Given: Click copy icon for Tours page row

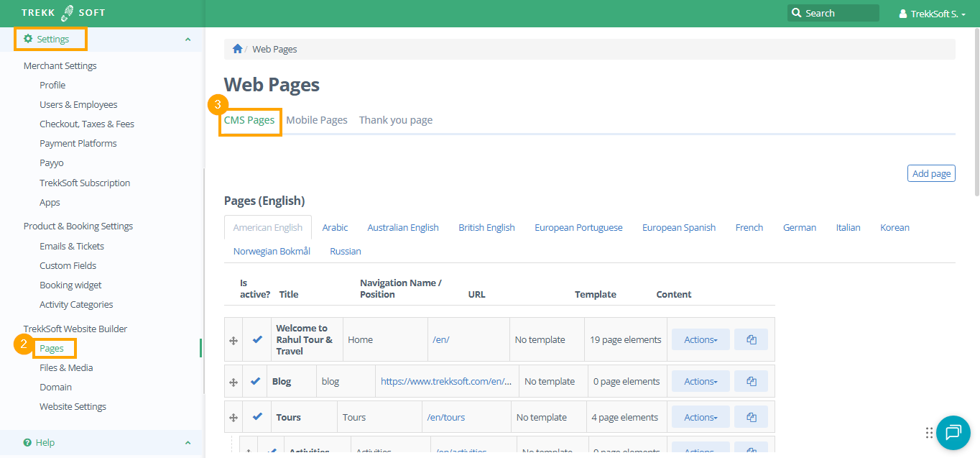Looking at the screenshot, I should pos(751,417).
